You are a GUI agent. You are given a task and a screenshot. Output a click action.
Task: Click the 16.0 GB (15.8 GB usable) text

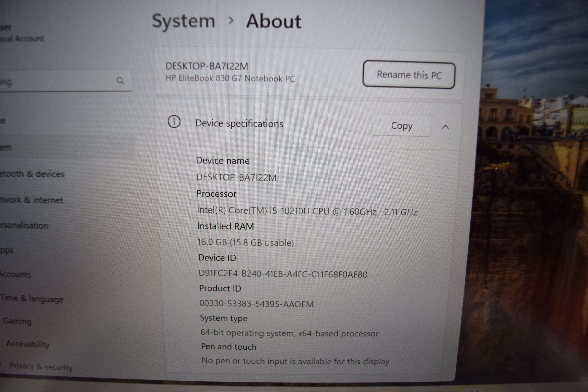pos(245,242)
